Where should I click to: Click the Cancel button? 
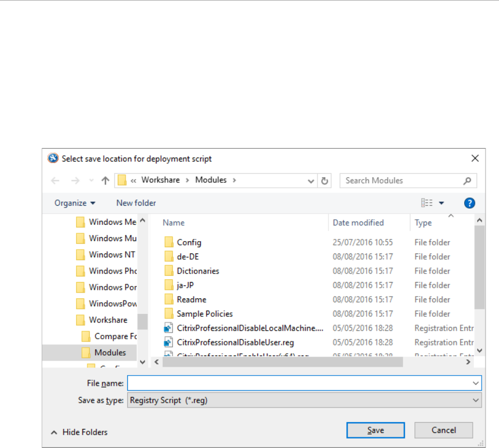[x=443, y=430]
